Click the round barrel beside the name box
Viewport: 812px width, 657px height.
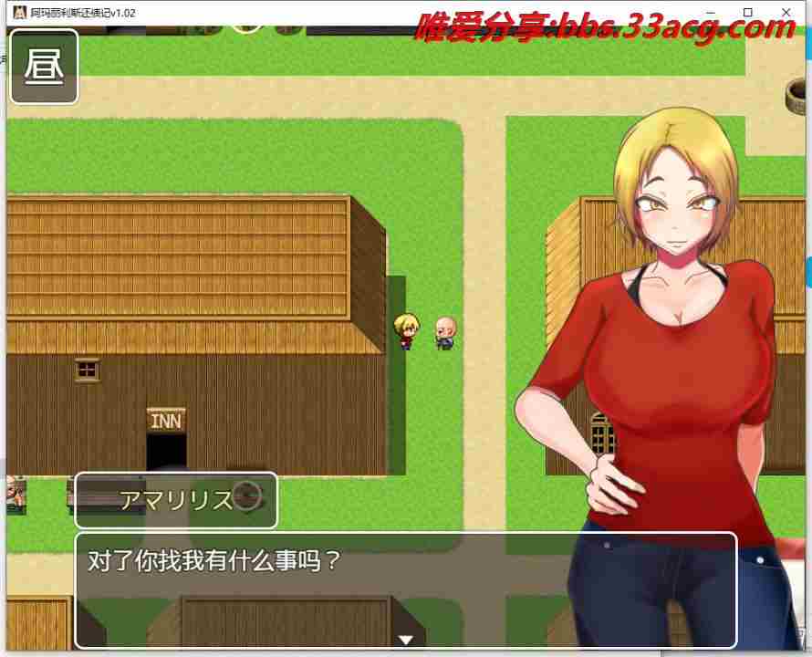click(x=246, y=496)
